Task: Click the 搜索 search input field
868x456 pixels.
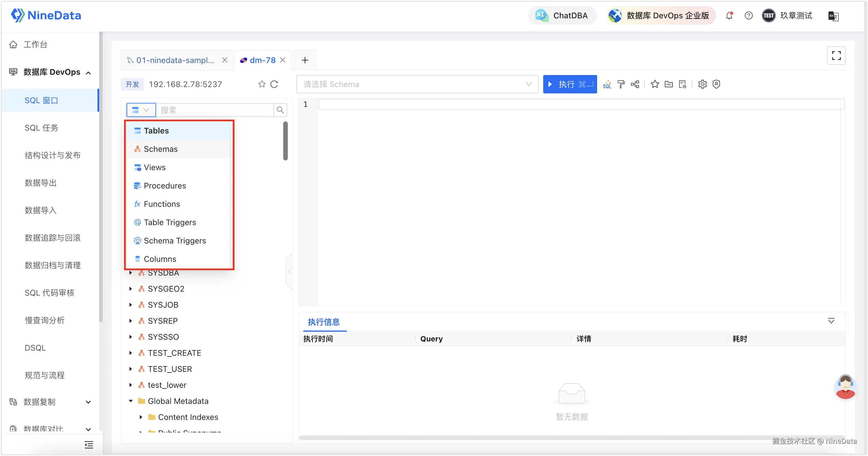Action: pos(215,110)
